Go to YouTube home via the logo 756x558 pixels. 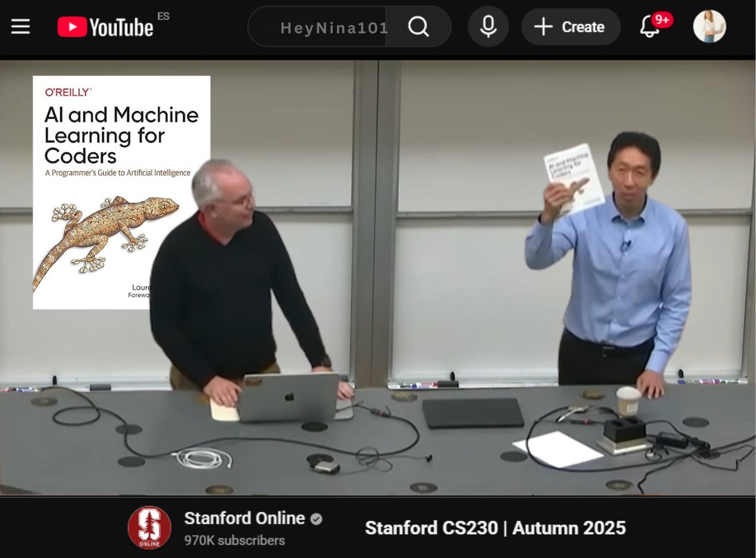pyautogui.click(x=105, y=27)
